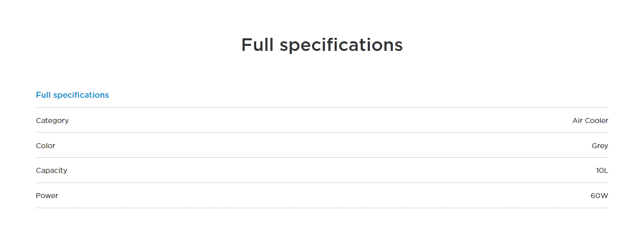Screen dimensions: 644x246
Task: Click the divider line below Color row
Action: click(x=322, y=158)
